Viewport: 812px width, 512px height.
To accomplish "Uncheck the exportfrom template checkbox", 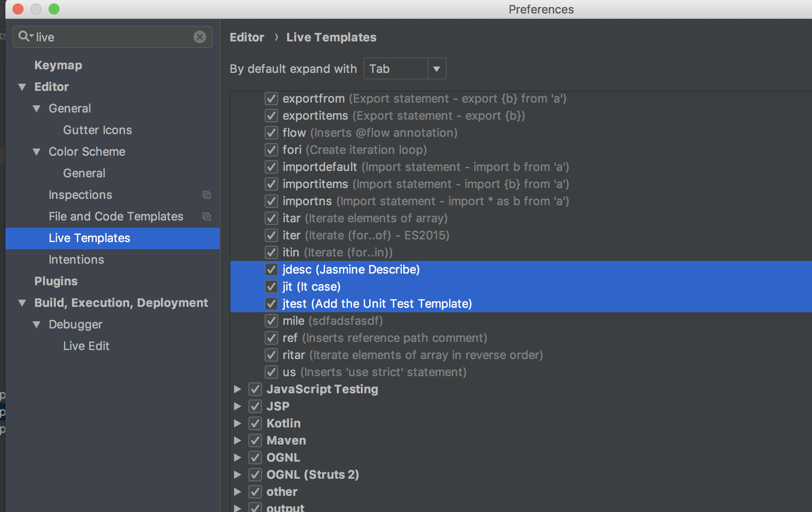I will [x=271, y=99].
